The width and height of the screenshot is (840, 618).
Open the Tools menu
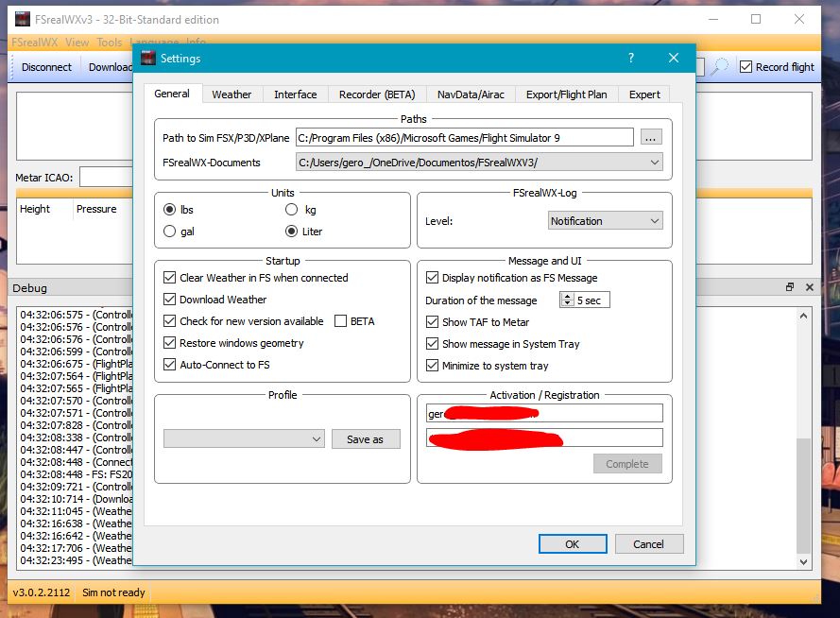(110, 42)
